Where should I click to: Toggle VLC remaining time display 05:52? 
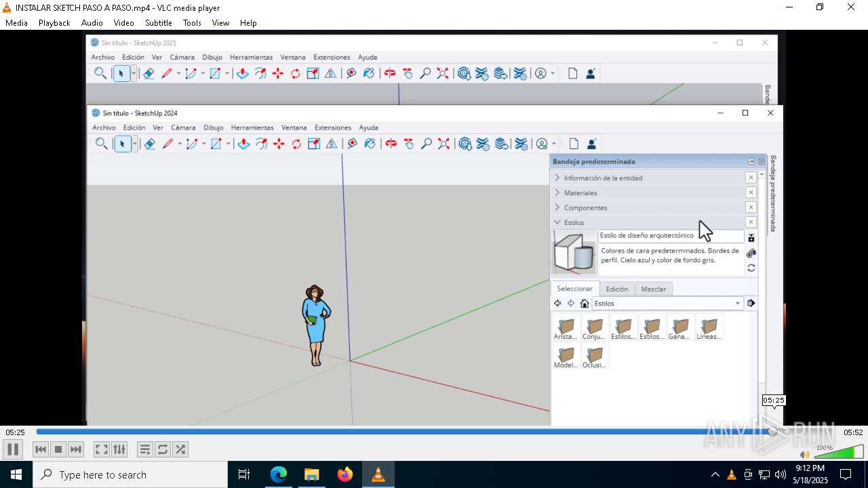pyautogui.click(x=852, y=432)
